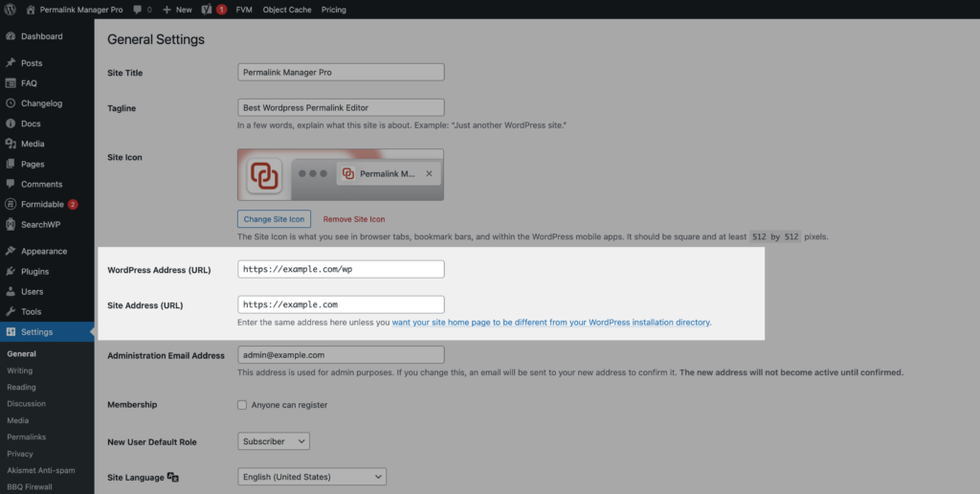Click the home icon beside Permalink Manager Pro
Image resolution: width=980 pixels, height=494 pixels.
pyautogui.click(x=31, y=10)
